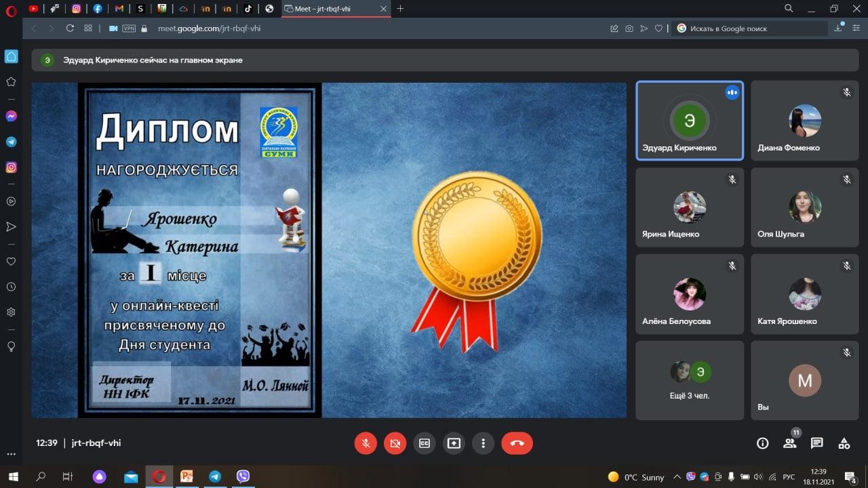Show the participants list icon
Screen dimensions: 868x488
(789, 443)
